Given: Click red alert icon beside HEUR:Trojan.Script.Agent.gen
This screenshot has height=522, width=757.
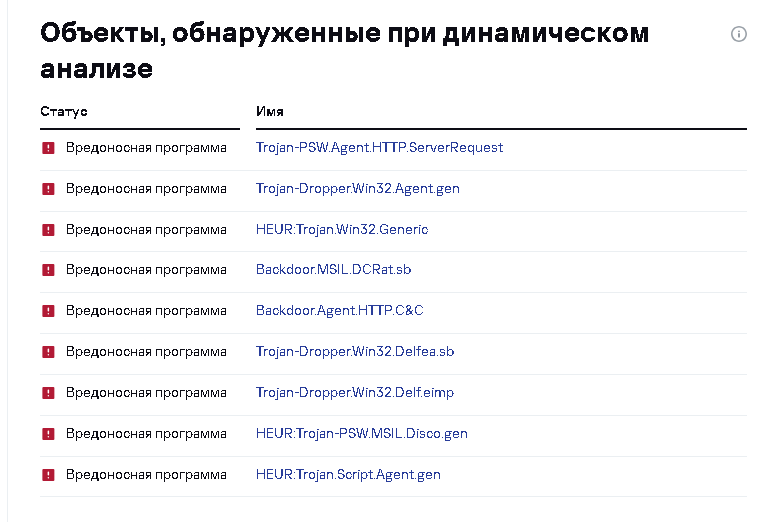Looking at the screenshot, I should [48, 475].
